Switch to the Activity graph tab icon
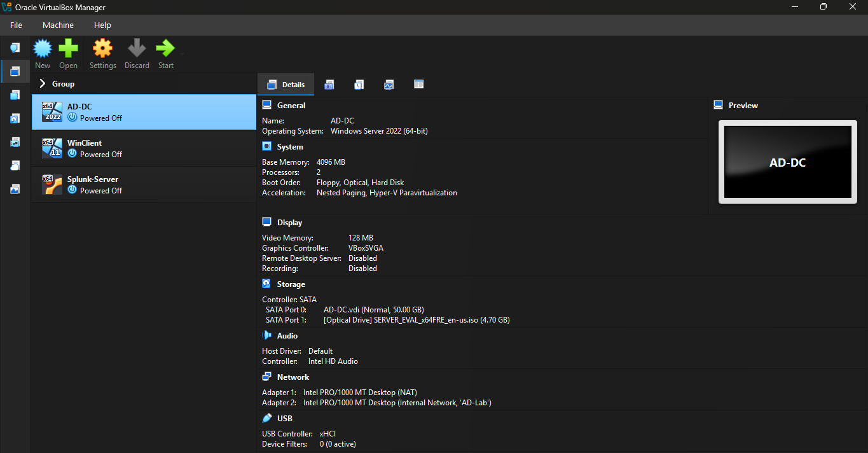Viewport: 868px width, 453px height. pyautogui.click(x=389, y=85)
